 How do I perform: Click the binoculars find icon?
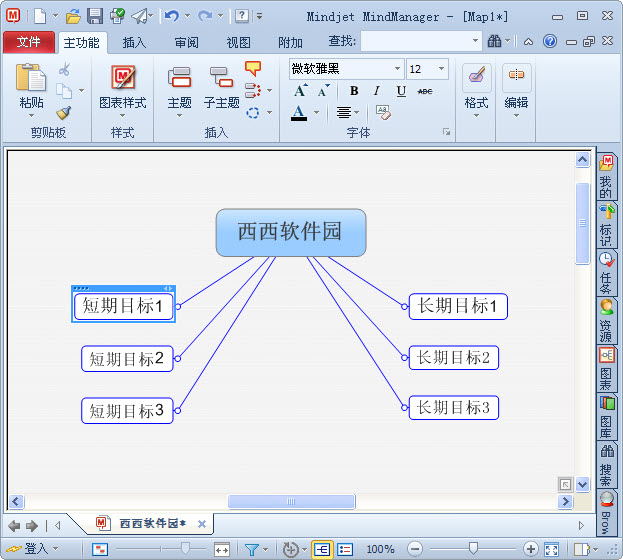coord(494,41)
